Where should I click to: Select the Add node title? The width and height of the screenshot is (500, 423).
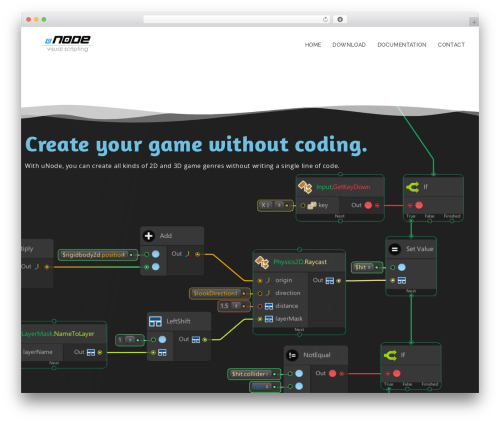pos(166,236)
